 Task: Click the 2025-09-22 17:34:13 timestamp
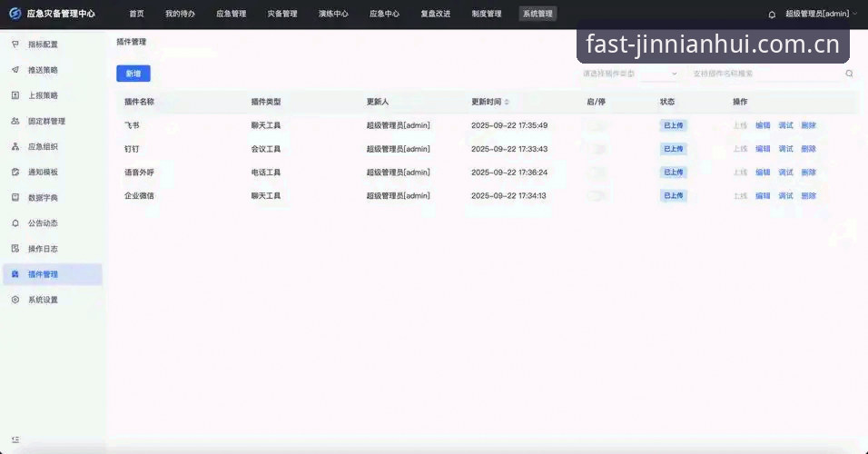pos(508,195)
